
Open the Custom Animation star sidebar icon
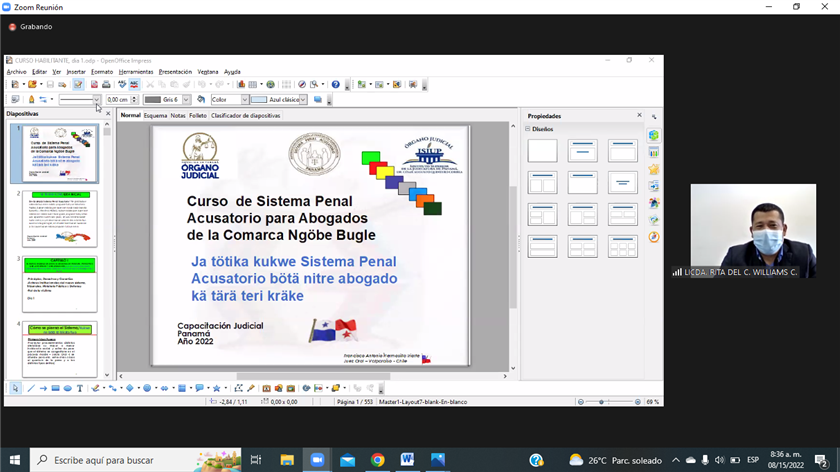click(x=654, y=170)
